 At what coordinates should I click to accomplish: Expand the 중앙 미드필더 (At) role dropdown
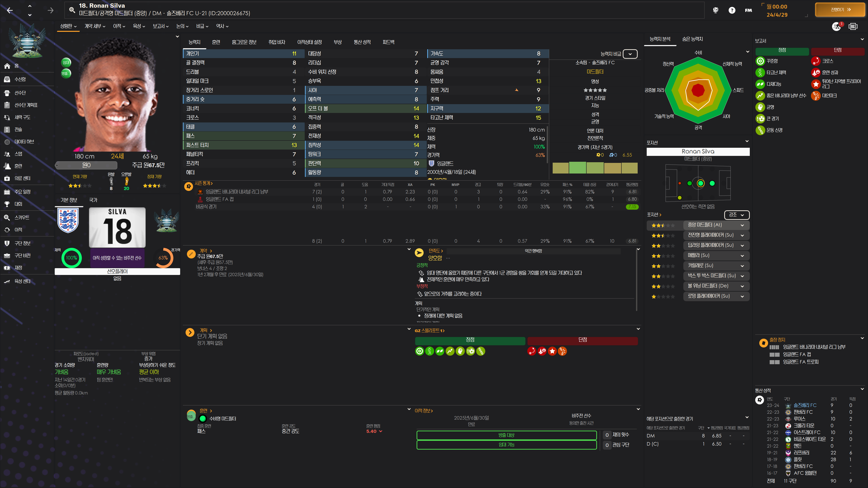(742, 225)
